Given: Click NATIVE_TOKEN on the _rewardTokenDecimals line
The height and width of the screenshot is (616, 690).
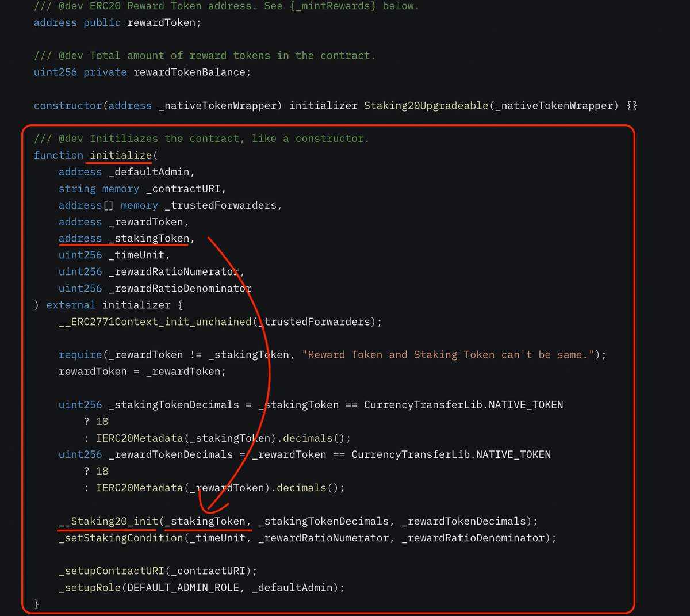Looking at the screenshot, I should pyautogui.click(x=513, y=454).
